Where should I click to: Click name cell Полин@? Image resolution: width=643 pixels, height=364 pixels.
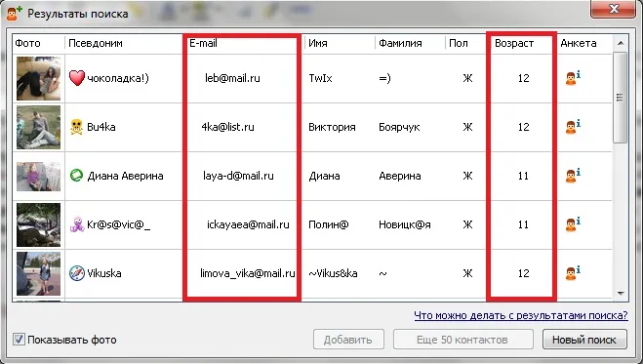coord(329,224)
